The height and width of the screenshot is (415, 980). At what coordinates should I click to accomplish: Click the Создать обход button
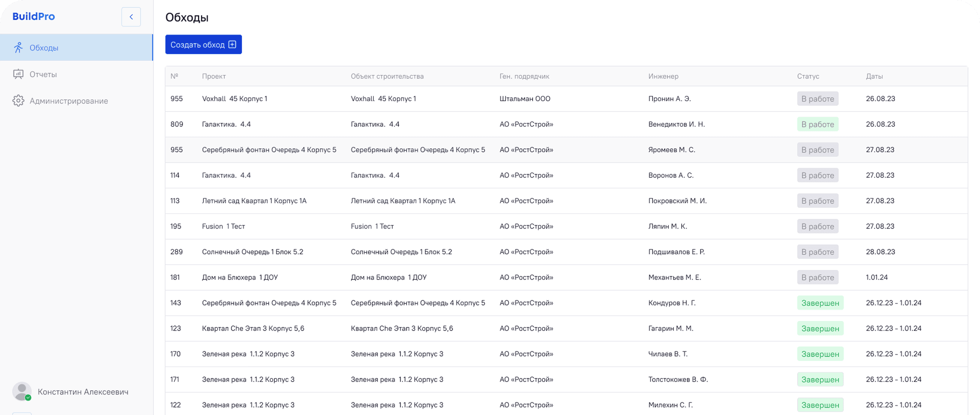point(203,44)
